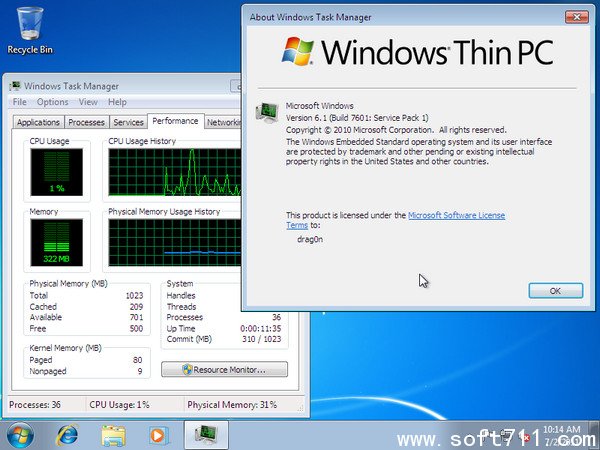
Task: Click the Up Time value 0:00:11:35
Action: tap(261, 328)
